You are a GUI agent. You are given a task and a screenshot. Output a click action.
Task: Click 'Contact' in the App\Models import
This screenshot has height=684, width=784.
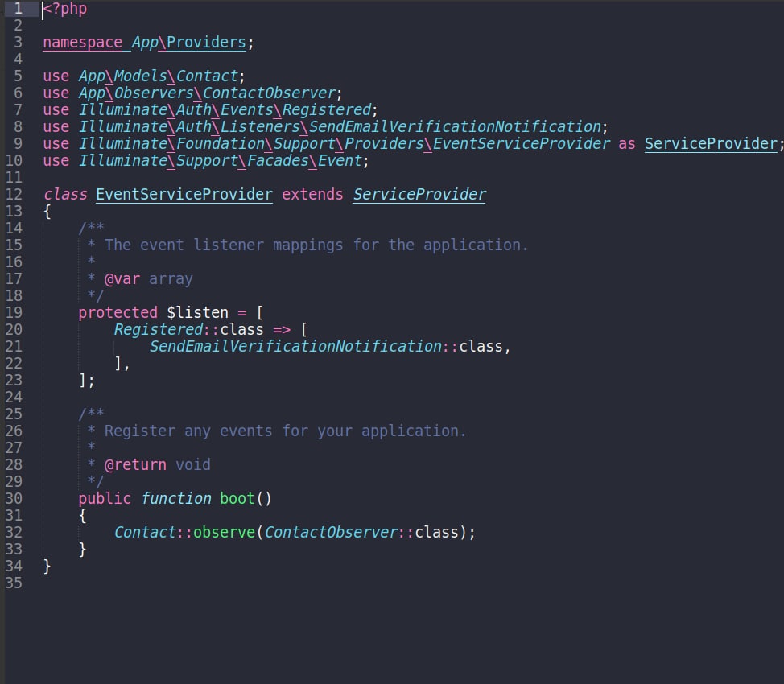pyautogui.click(x=207, y=76)
